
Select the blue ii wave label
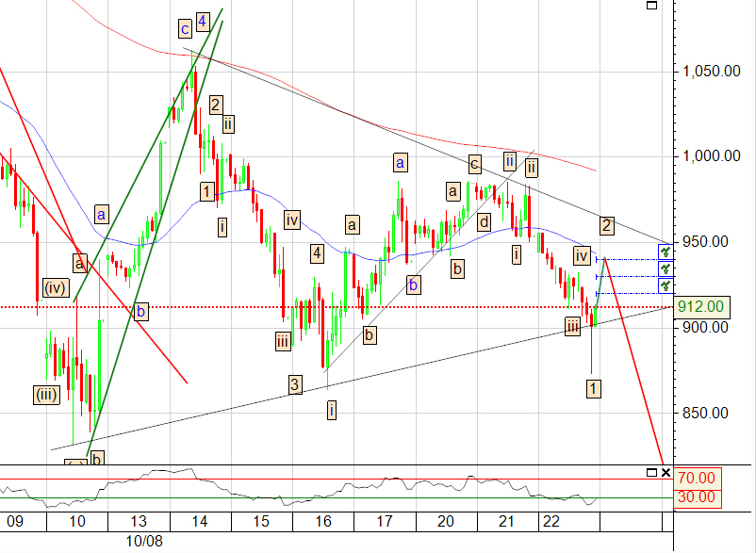click(510, 161)
